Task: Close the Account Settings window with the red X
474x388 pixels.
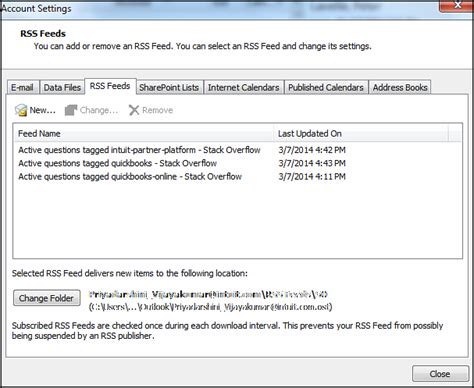Action: point(457,6)
